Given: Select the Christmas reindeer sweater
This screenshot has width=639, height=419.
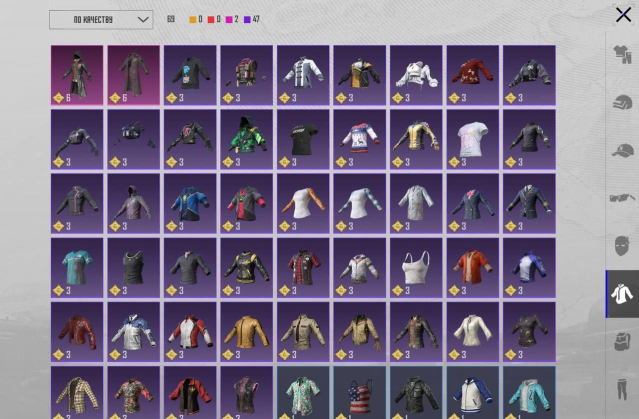Looking at the screenshot, I should point(359,139).
